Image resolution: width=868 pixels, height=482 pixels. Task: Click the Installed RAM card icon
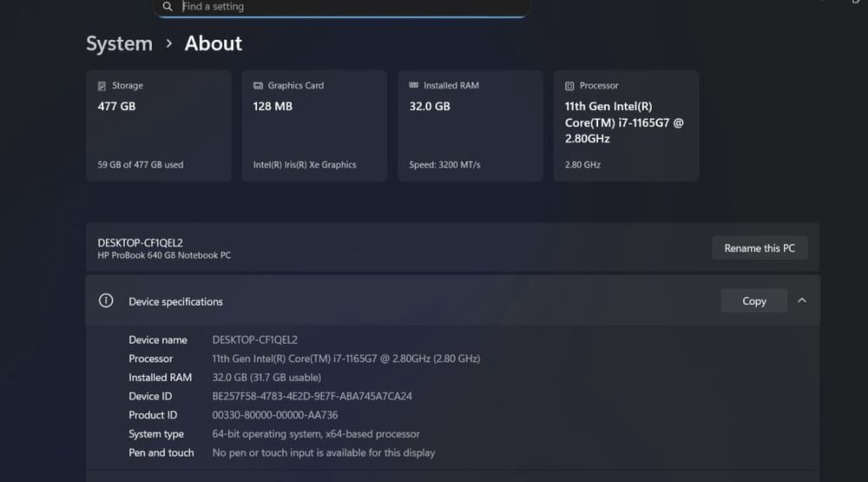click(413, 85)
